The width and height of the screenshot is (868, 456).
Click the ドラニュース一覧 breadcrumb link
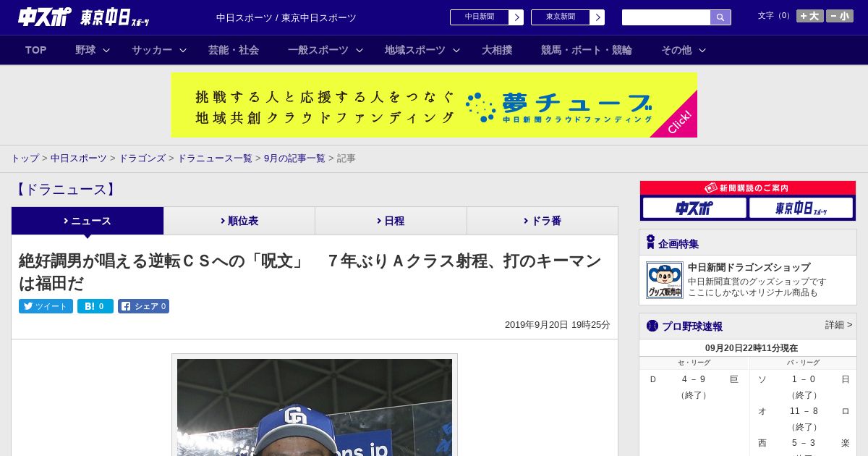tap(215, 159)
